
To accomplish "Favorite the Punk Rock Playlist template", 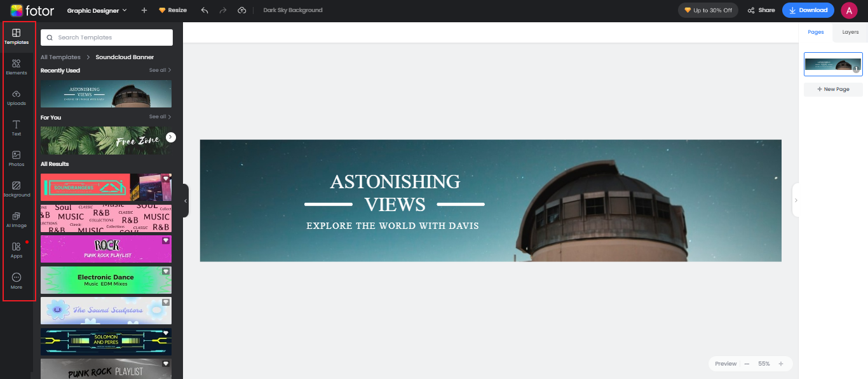I will click(166, 240).
